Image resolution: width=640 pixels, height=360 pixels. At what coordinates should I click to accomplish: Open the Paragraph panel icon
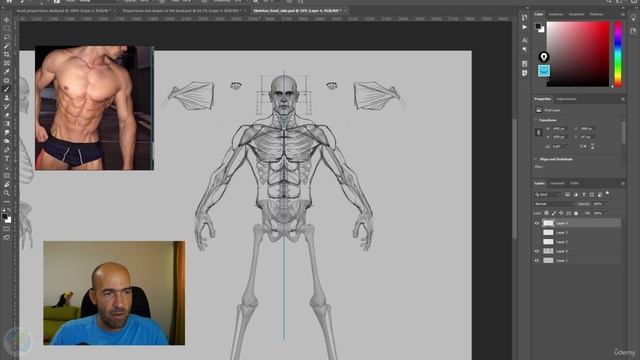pyautogui.click(x=524, y=49)
